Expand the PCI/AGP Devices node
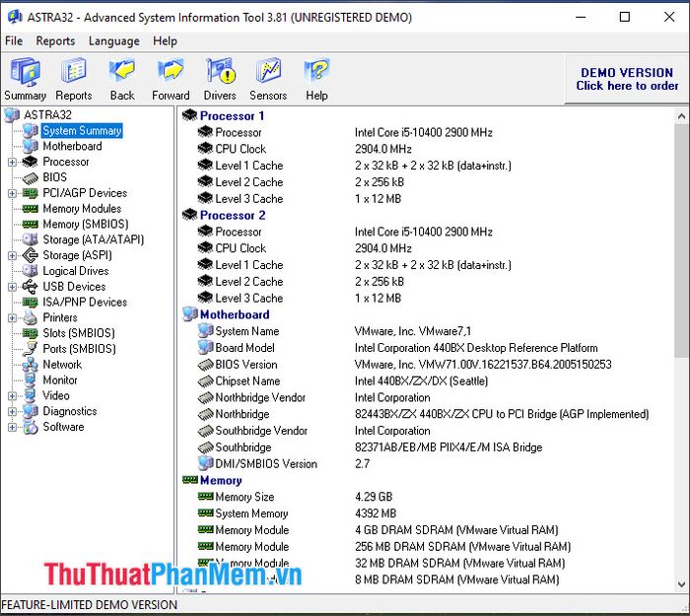 point(12,193)
